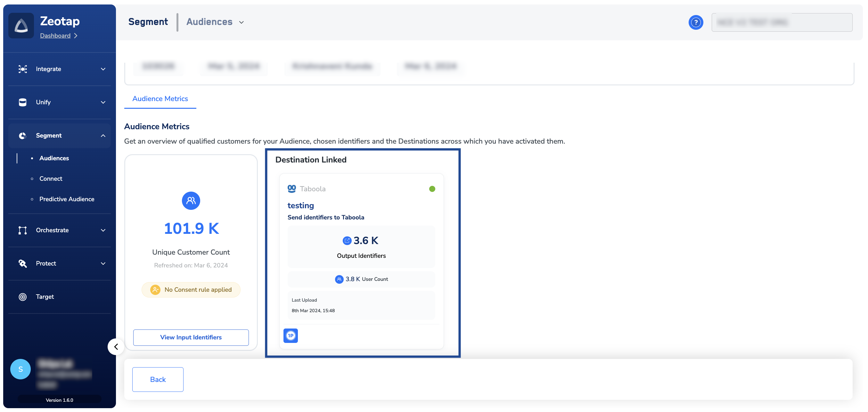Screen dimensions: 868x412
Task: Click the Protect sidebar icon
Action: (22, 263)
